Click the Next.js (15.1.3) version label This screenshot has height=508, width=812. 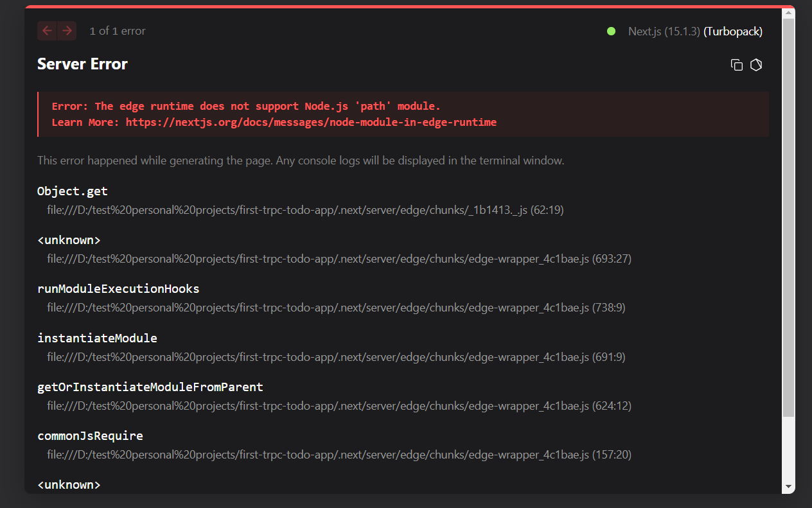tap(664, 31)
